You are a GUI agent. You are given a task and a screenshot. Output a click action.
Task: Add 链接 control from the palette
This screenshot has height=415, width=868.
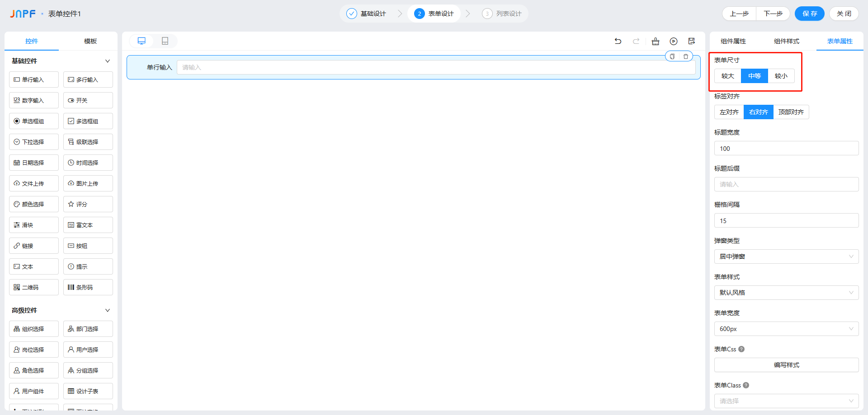coord(34,246)
